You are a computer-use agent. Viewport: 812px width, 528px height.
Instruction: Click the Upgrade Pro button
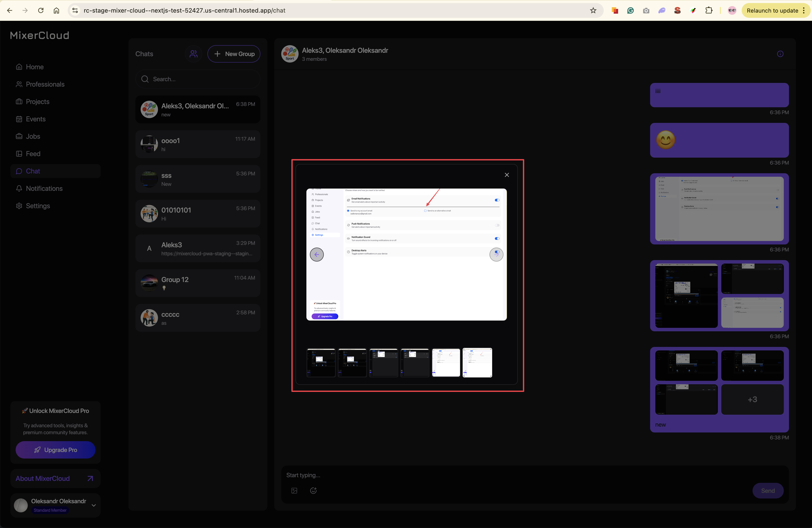[x=55, y=450]
